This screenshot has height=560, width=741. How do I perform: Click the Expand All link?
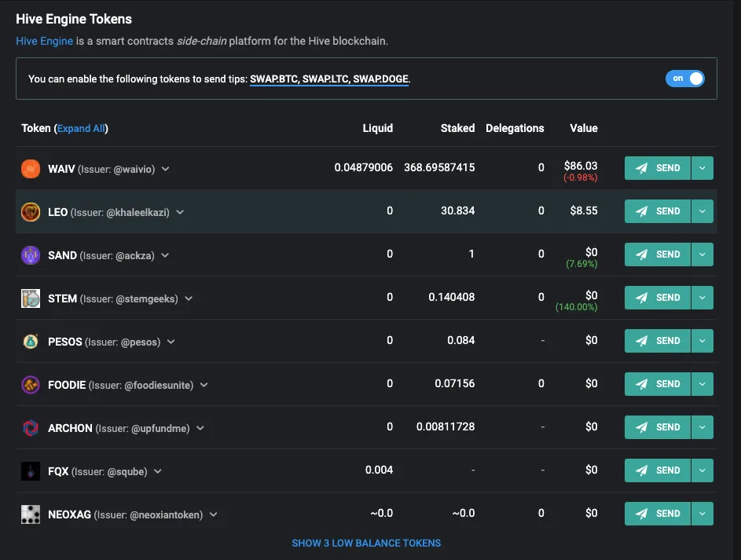(x=81, y=128)
